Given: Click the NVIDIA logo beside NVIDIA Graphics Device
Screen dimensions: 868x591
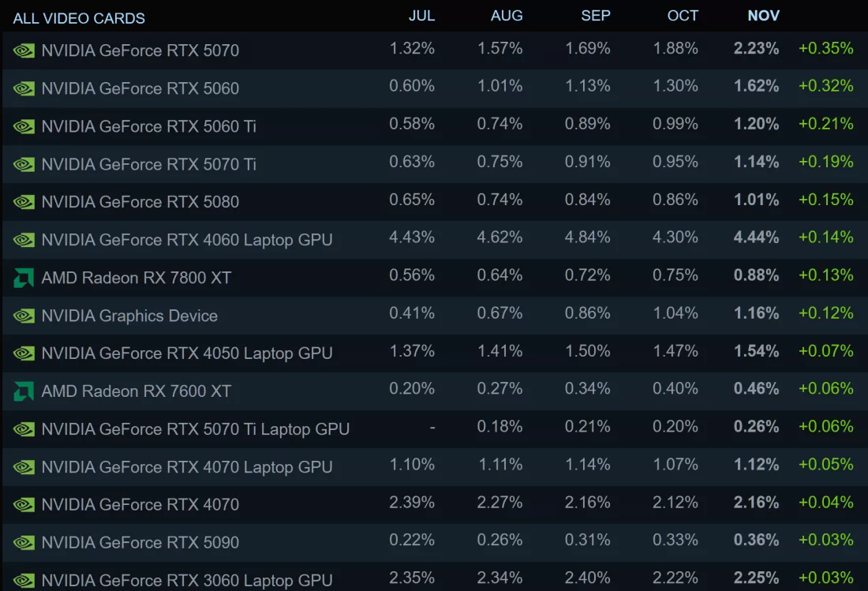Looking at the screenshot, I should tap(24, 316).
